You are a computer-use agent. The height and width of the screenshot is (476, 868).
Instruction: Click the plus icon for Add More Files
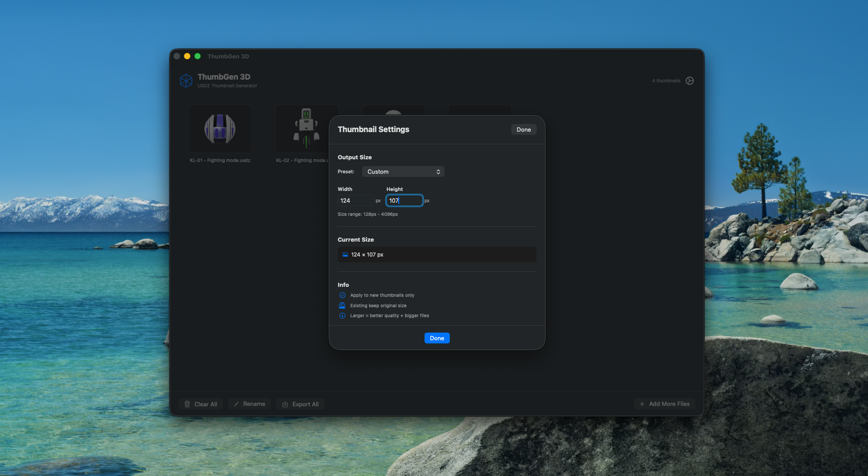pyautogui.click(x=642, y=404)
